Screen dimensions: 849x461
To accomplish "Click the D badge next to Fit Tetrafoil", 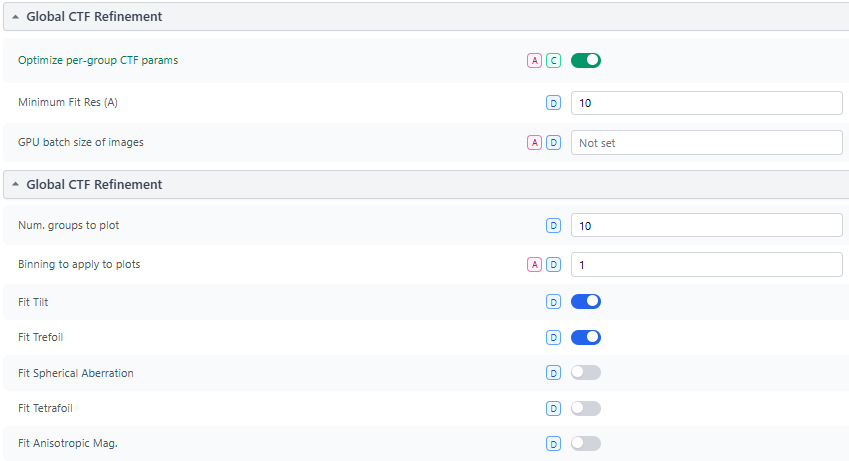I will 553,408.
